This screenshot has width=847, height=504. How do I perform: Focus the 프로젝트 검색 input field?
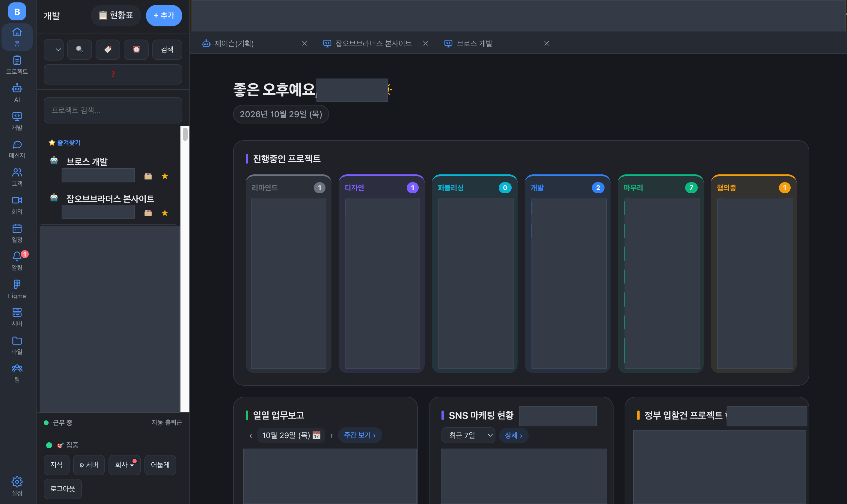113,110
